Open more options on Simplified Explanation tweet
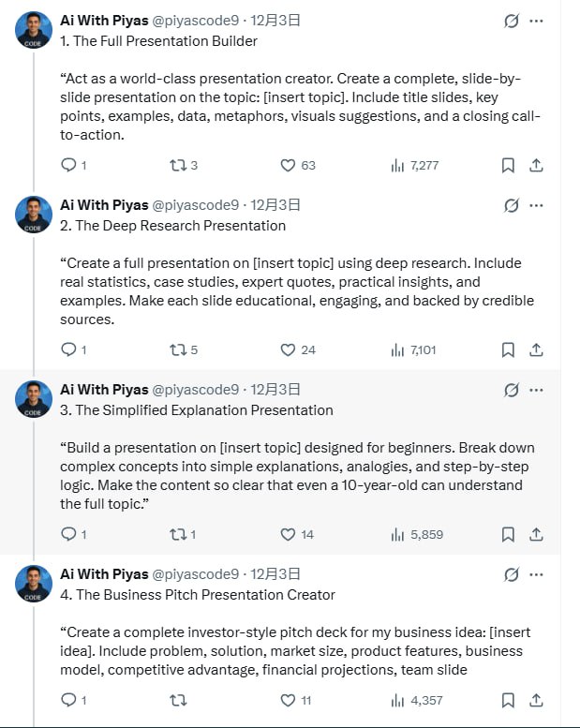This screenshot has width=580, height=728. tap(536, 390)
